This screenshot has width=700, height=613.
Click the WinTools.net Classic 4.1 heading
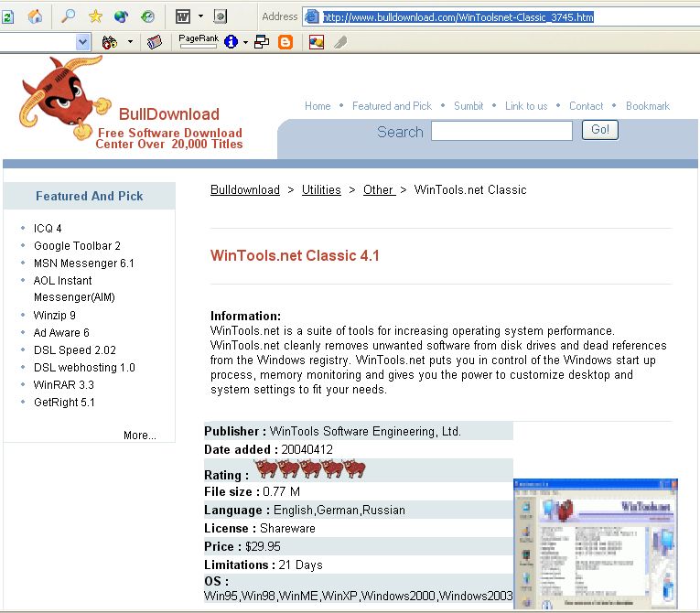[295, 256]
